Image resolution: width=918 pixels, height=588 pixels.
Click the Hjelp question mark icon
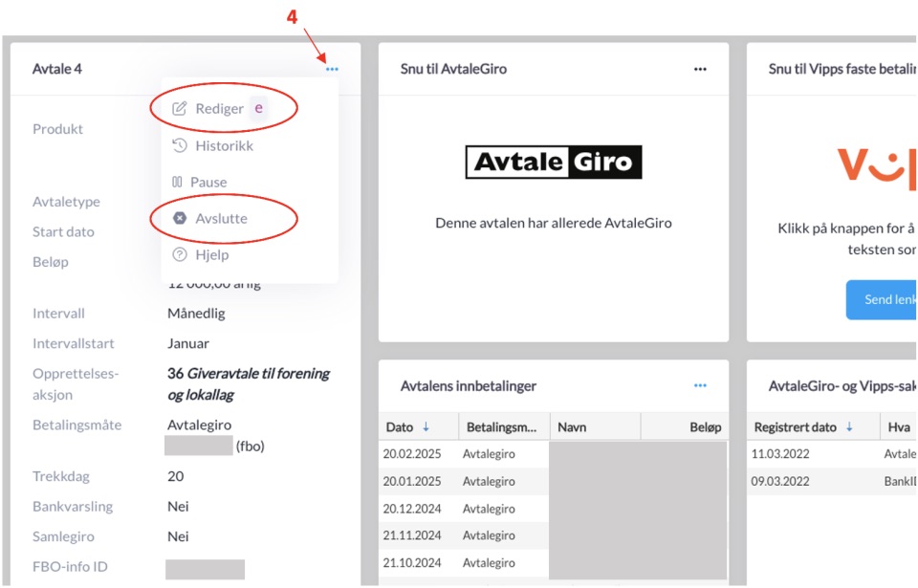[x=179, y=255]
